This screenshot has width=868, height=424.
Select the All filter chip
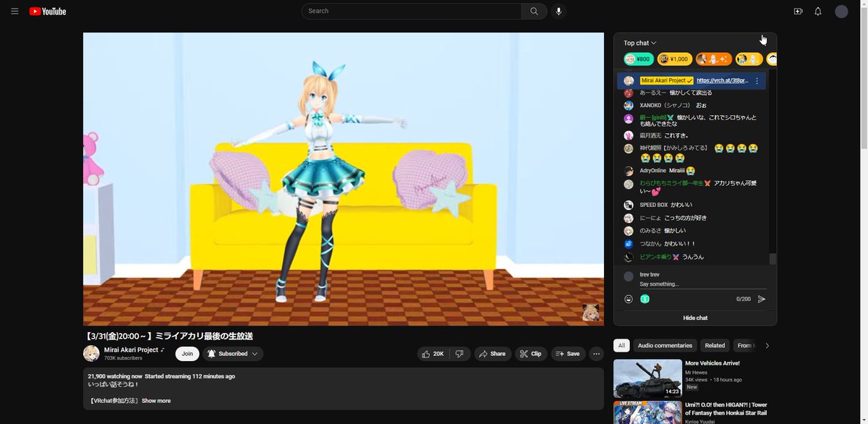tap(622, 346)
